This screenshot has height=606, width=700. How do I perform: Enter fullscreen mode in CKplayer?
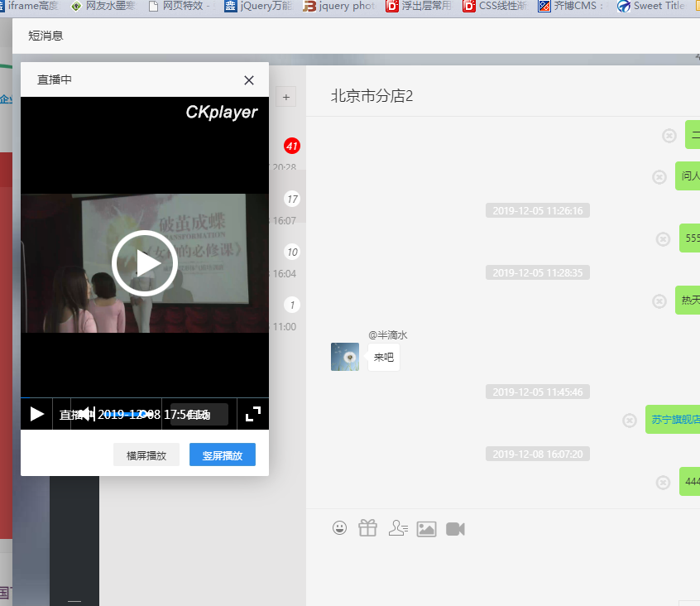coord(253,414)
